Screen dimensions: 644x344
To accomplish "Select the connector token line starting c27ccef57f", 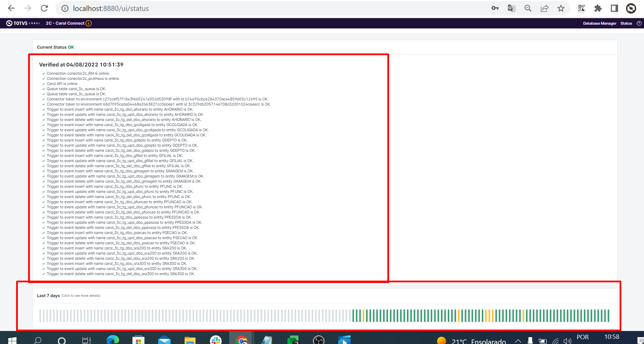I will 157,99.
